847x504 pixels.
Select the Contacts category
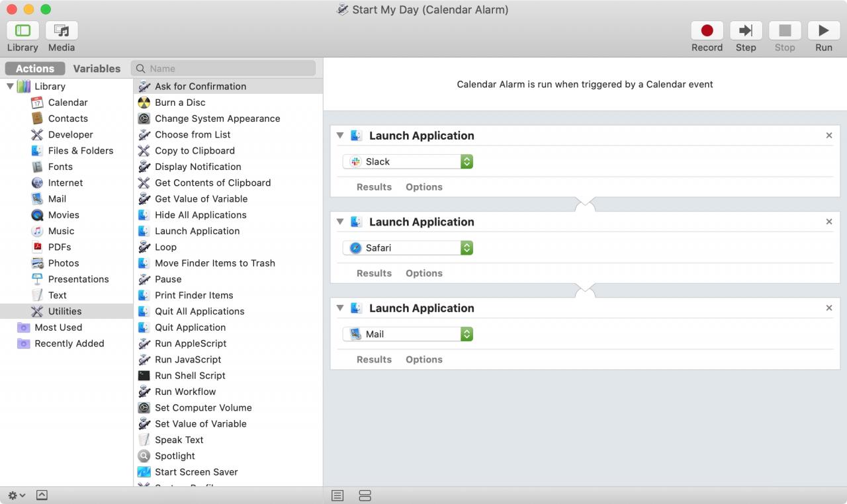pyautogui.click(x=66, y=118)
